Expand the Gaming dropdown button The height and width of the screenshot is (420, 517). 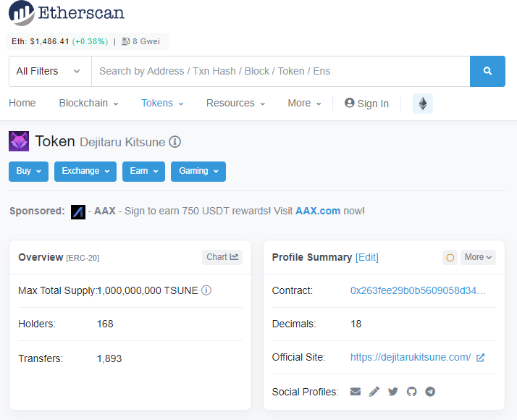click(x=198, y=172)
